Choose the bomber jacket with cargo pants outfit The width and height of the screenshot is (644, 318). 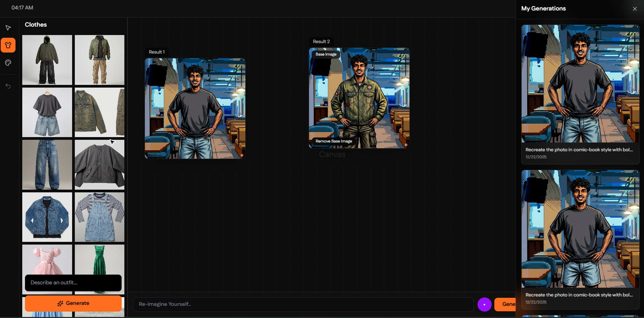(99, 60)
